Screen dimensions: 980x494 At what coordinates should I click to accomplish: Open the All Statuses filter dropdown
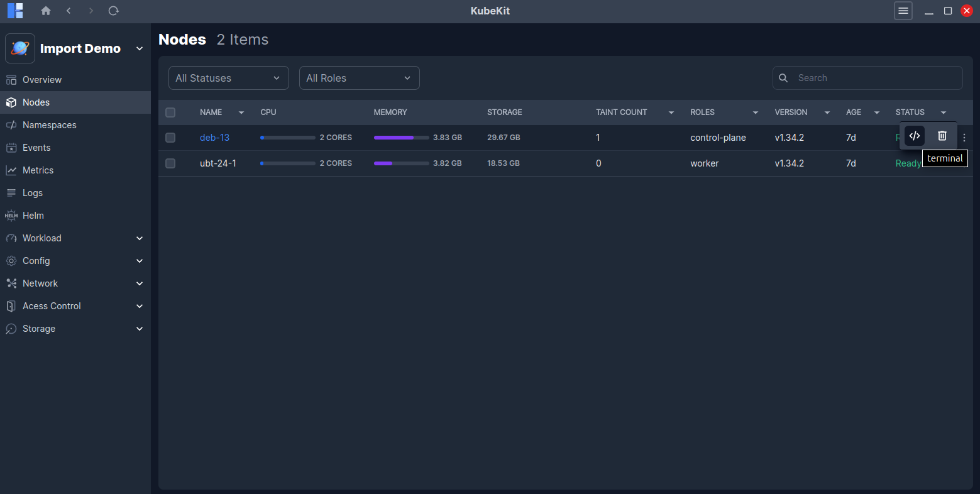coord(228,77)
